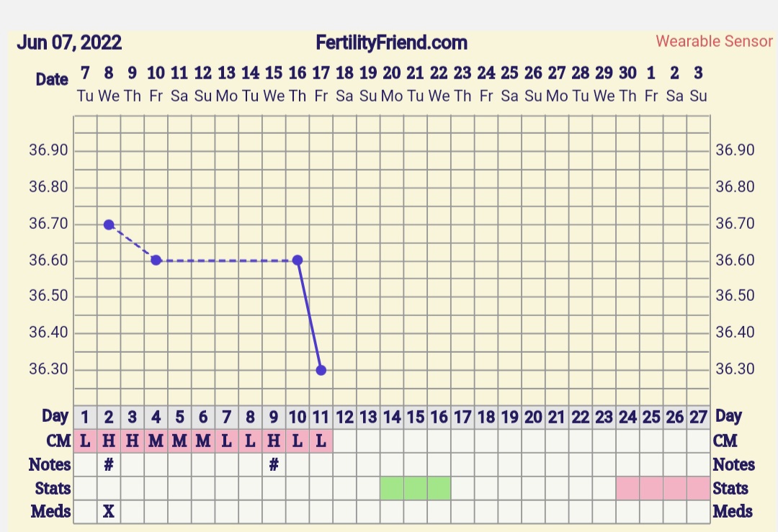This screenshot has width=778, height=532.
Task: Click the 36.60 temperature point on June 10
Action: 156,260
